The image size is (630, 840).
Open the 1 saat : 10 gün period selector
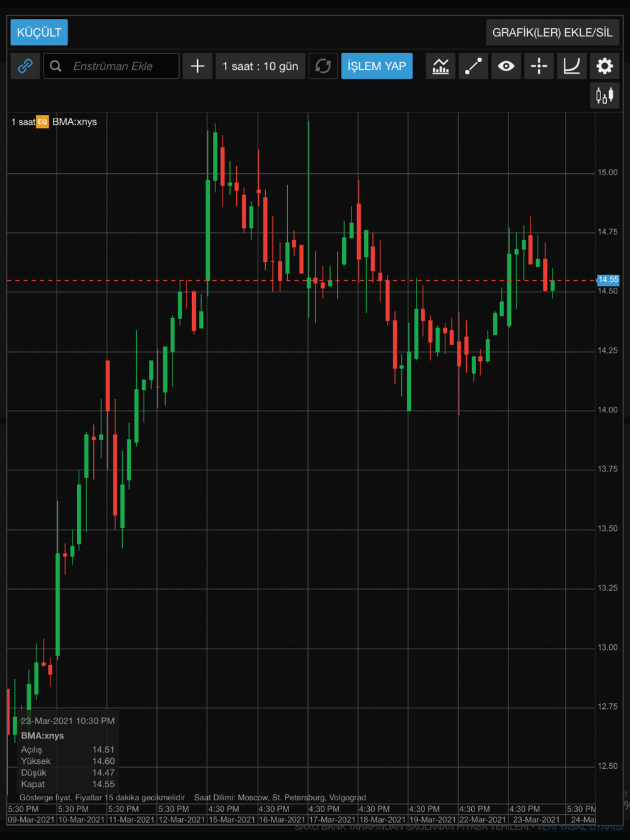(x=260, y=66)
